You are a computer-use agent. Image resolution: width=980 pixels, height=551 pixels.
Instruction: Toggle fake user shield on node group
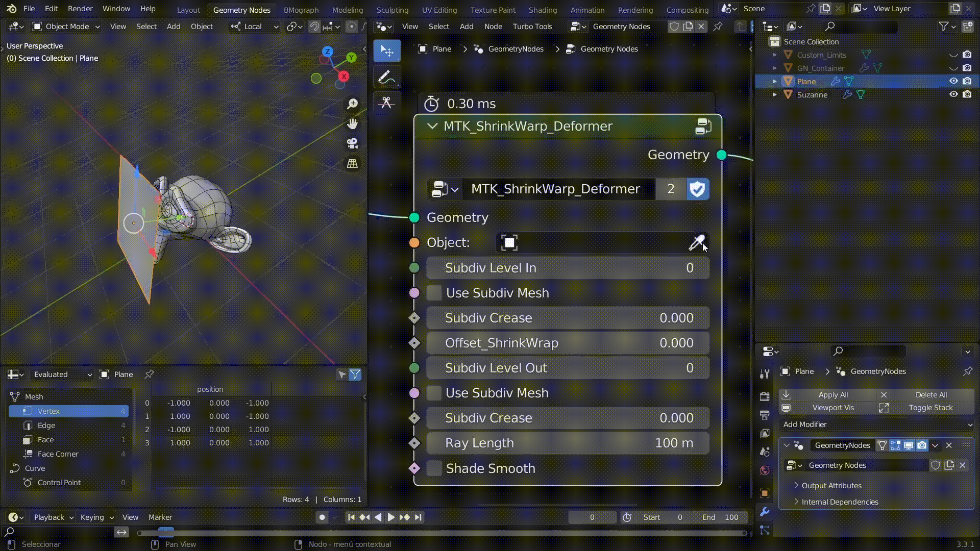[697, 189]
